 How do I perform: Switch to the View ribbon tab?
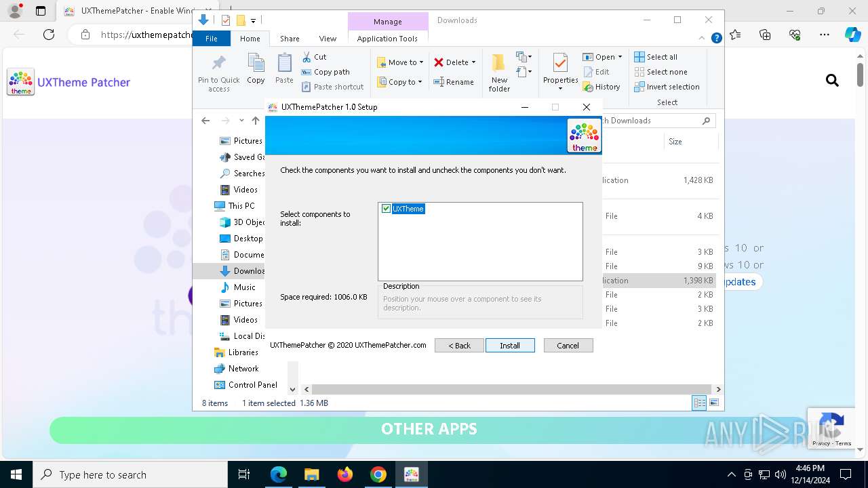tap(328, 39)
